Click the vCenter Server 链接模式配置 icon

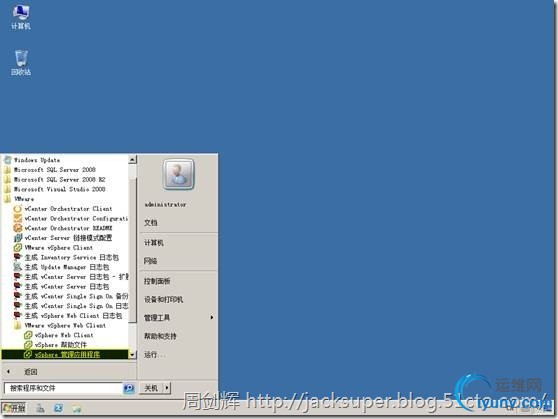(x=18, y=238)
